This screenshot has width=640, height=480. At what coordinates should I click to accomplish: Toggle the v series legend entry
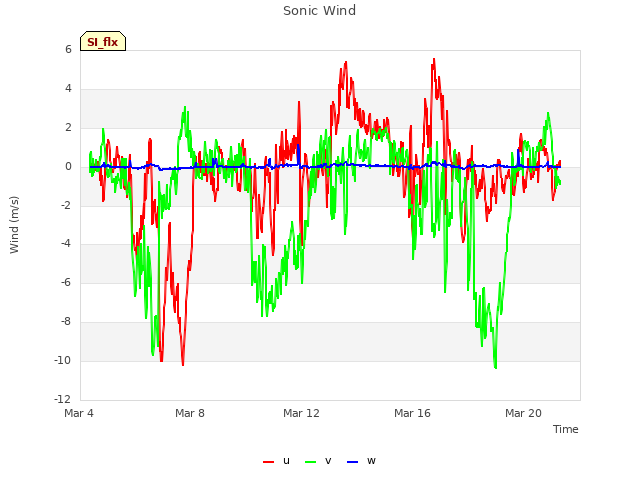point(318,461)
